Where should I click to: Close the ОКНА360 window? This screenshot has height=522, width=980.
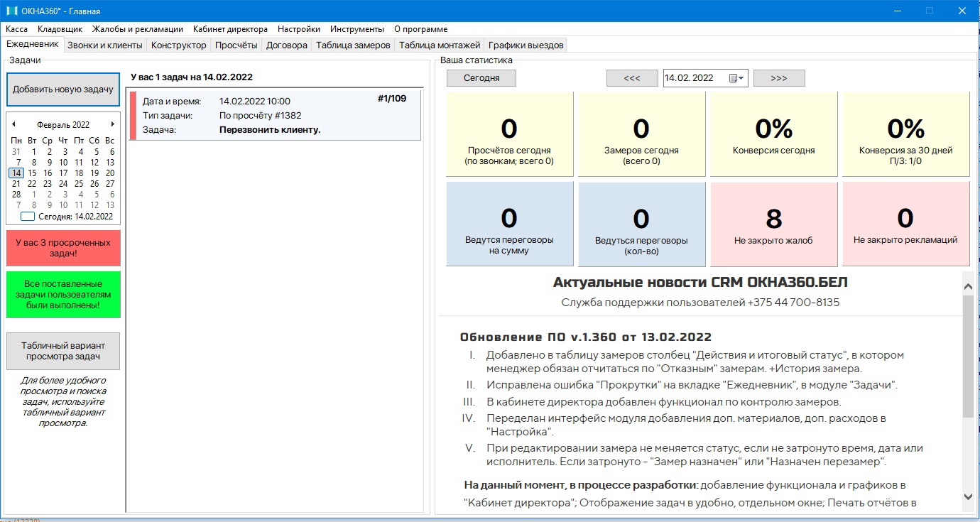[962, 11]
